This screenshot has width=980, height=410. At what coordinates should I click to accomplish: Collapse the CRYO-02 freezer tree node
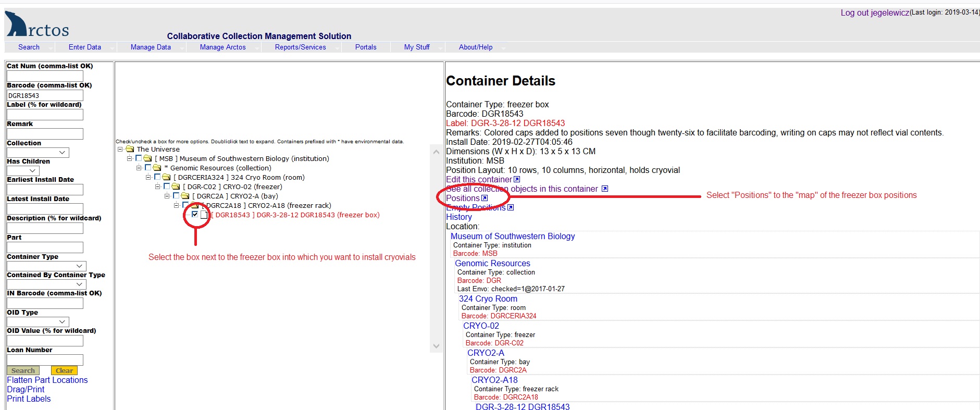click(x=158, y=187)
